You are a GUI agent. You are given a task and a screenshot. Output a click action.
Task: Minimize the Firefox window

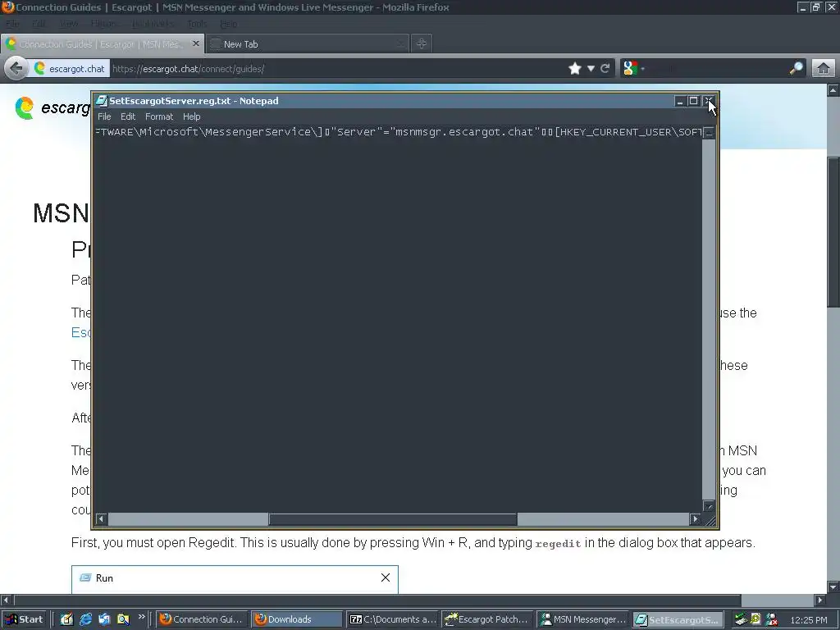pyautogui.click(x=802, y=7)
